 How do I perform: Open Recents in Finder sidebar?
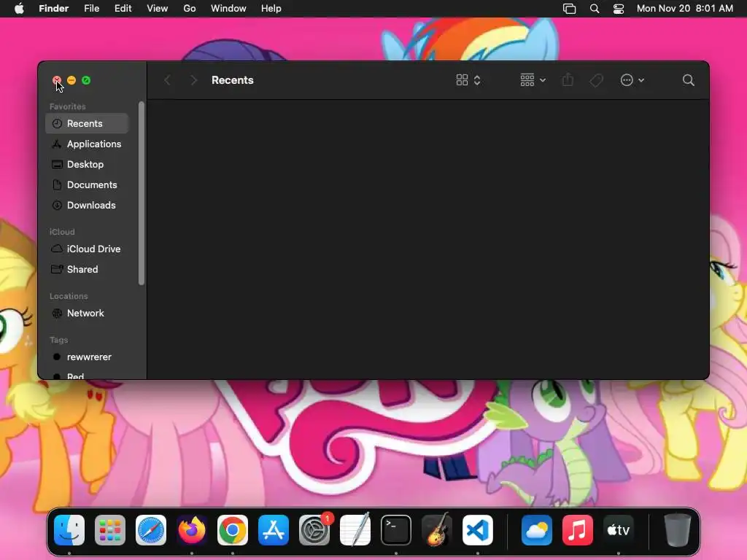pos(88,123)
